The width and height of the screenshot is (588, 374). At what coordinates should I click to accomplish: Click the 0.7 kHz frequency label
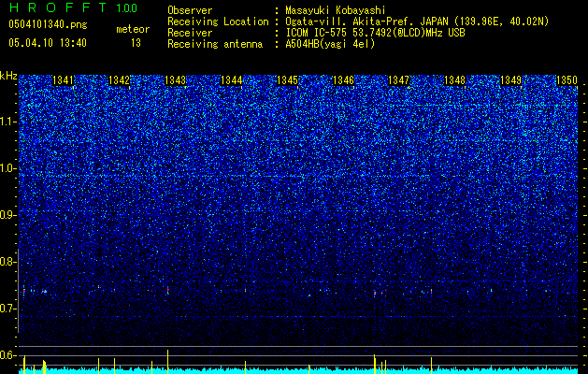pyautogui.click(x=8, y=309)
